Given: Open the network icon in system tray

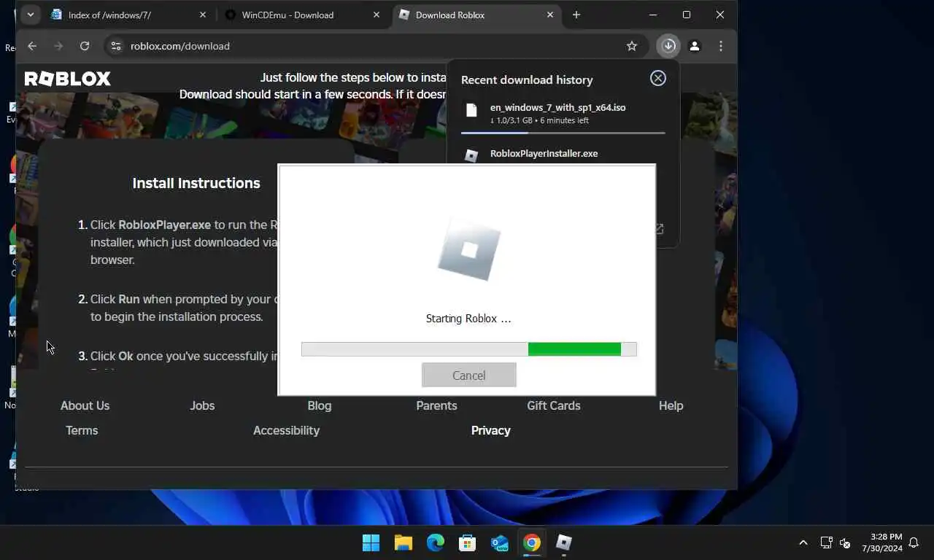Looking at the screenshot, I should (x=826, y=542).
